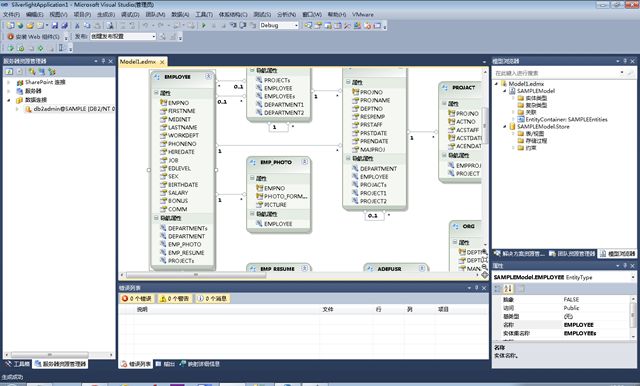
Task: Start debugging with green play icon
Action: pyautogui.click(x=204, y=25)
